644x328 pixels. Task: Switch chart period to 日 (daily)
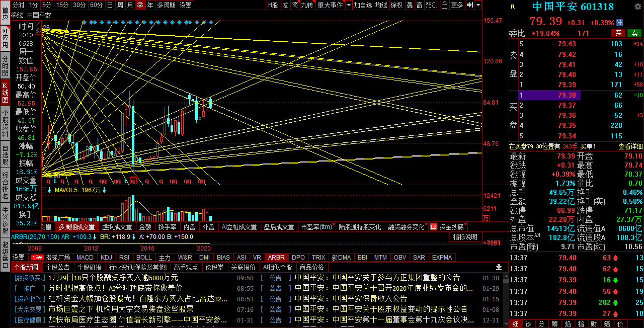click(110, 5)
